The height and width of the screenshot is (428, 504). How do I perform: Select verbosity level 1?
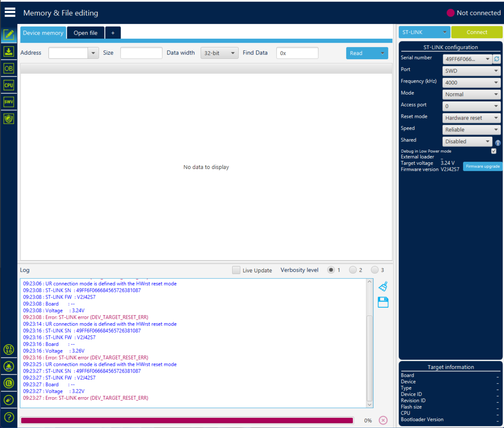click(x=331, y=270)
